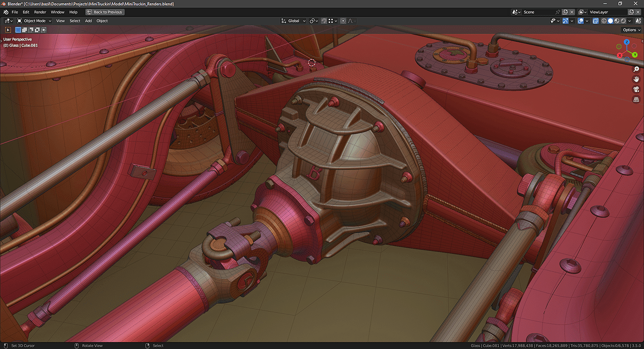Click the hand pan view icon
Screen dimensions: 644x349
click(x=636, y=79)
